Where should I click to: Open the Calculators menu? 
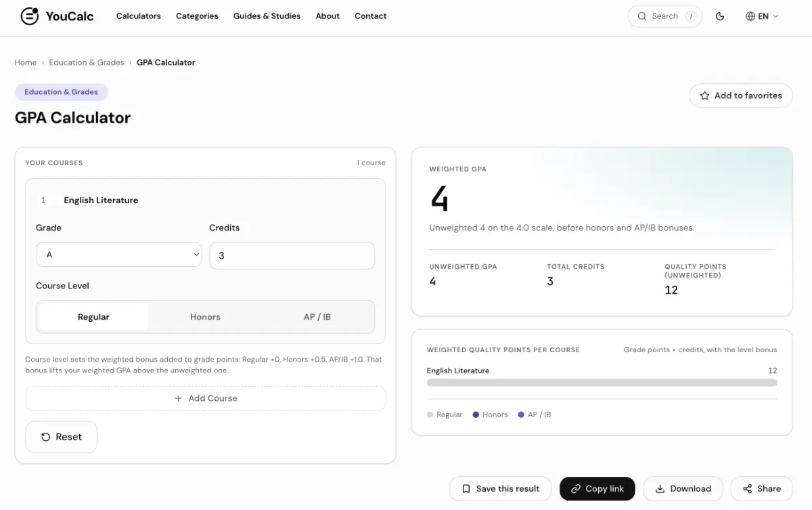coord(139,16)
